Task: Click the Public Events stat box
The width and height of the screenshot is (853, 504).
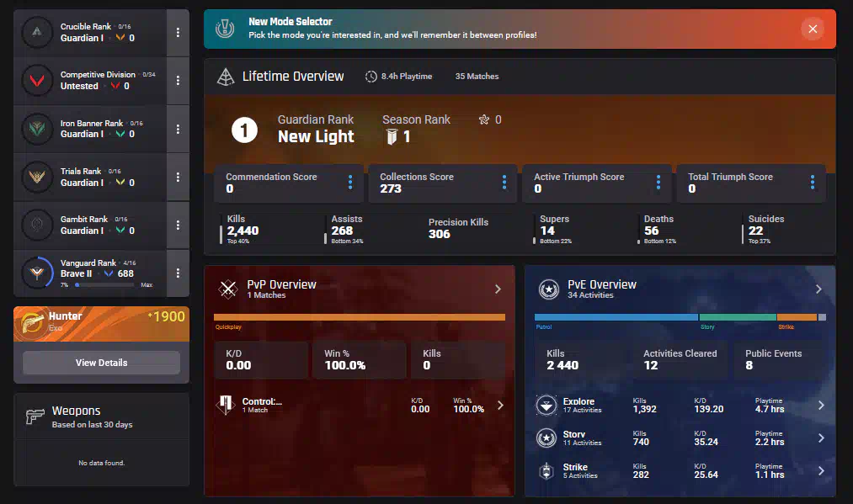Action: (780, 359)
